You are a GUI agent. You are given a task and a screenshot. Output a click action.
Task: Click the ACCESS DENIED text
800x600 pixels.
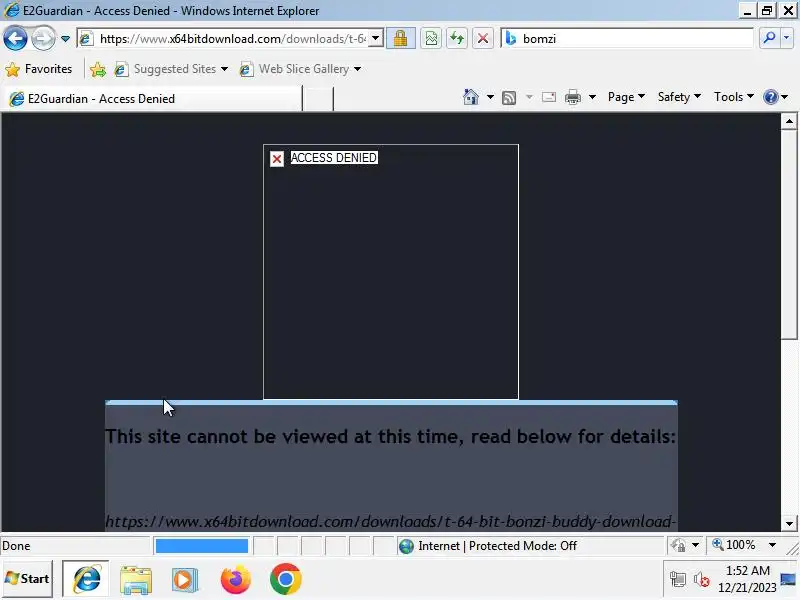(334, 158)
